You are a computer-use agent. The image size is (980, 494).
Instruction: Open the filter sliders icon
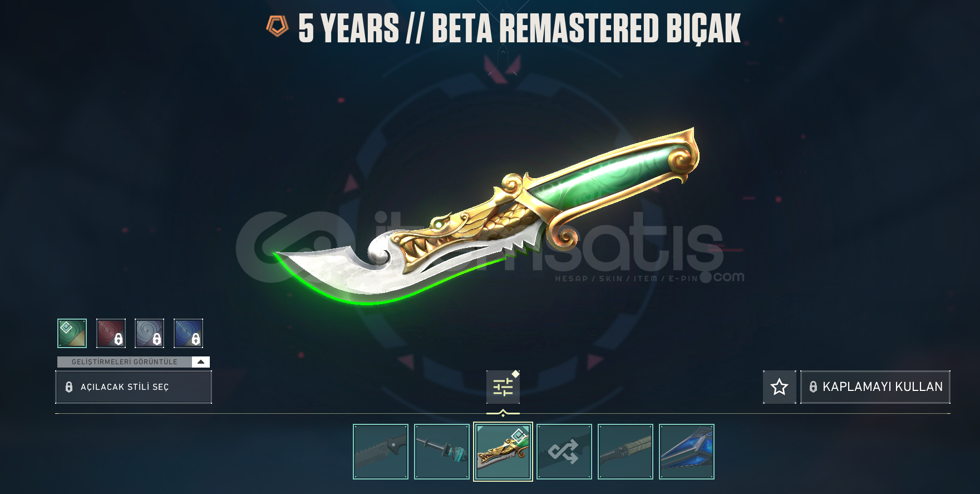pyautogui.click(x=503, y=387)
